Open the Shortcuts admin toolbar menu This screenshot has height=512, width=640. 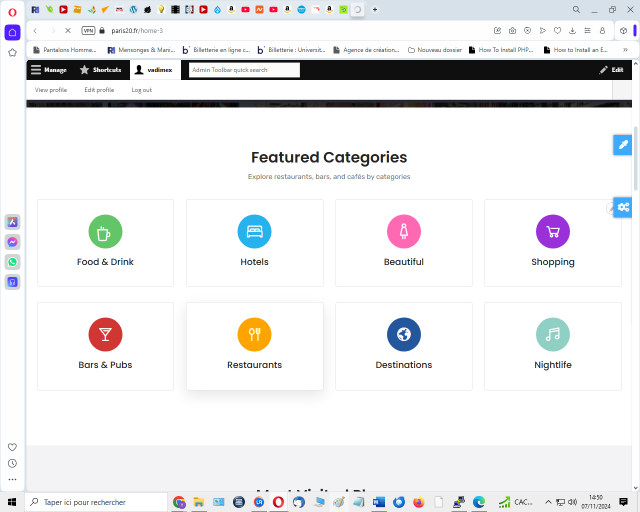point(101,70)
